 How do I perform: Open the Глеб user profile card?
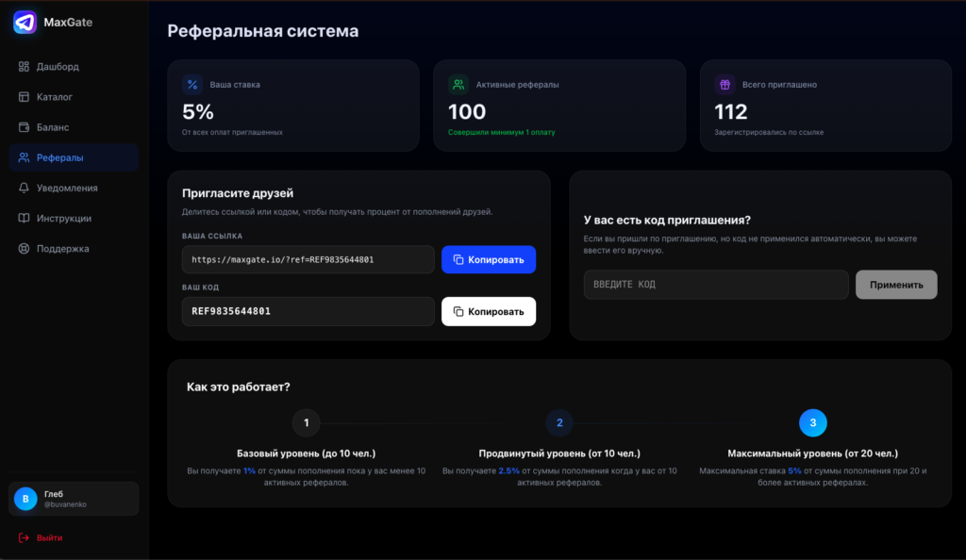tap(74, 499)
